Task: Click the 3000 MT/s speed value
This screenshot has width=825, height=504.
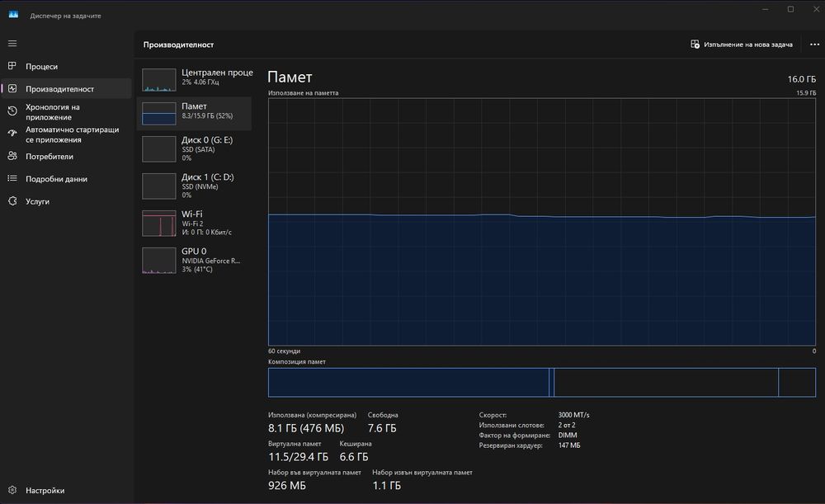Action: [574, 415]
